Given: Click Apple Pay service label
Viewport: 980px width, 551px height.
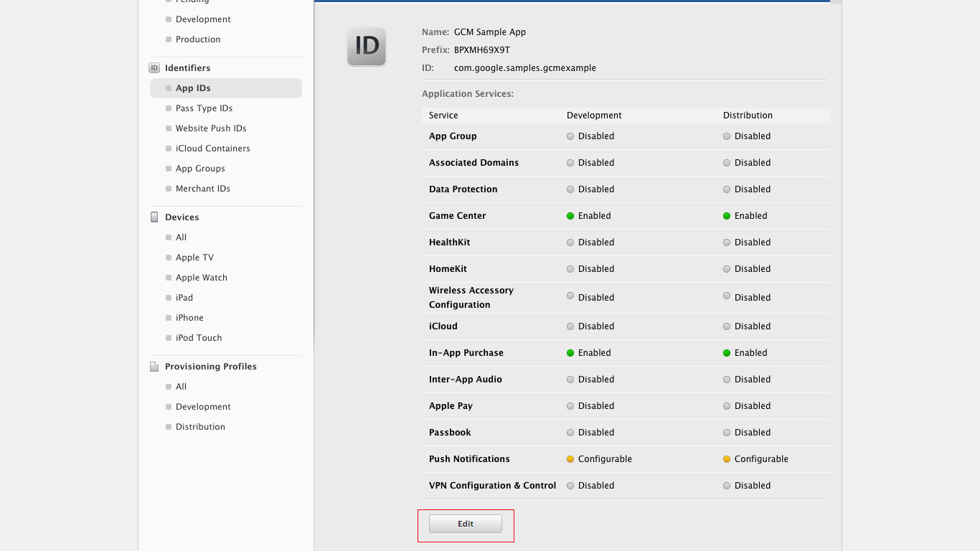Looking at the screenshot, I should [x=451, y=406].
